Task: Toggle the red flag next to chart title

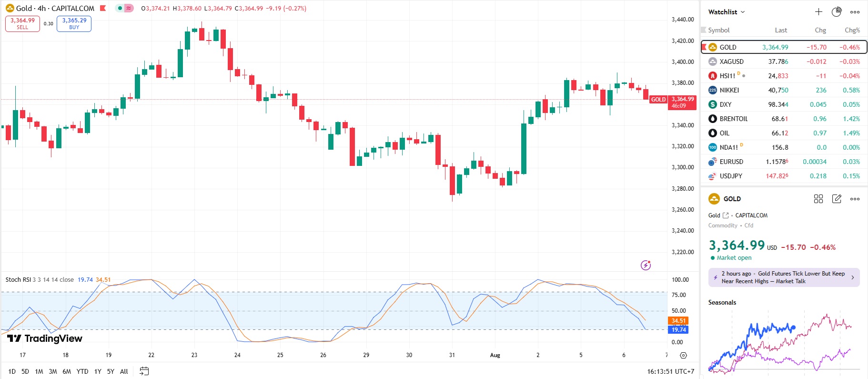Action: (103, 8)
